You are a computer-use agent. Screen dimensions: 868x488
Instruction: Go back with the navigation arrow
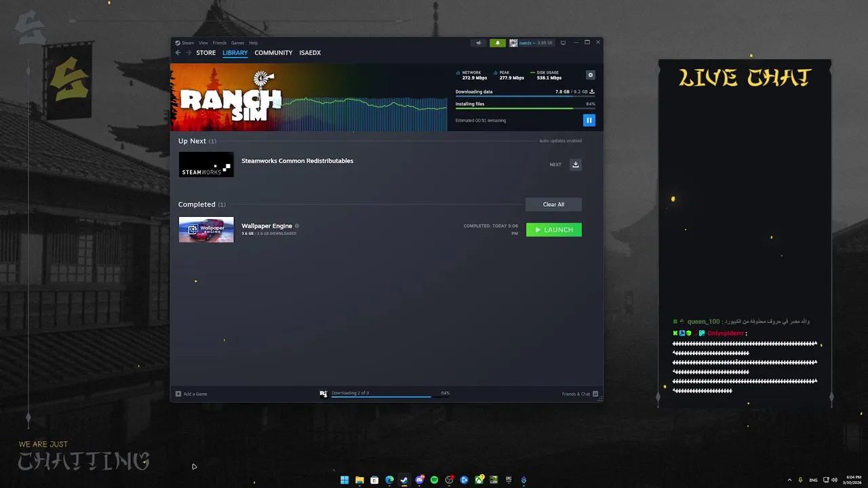click(178, 53)
